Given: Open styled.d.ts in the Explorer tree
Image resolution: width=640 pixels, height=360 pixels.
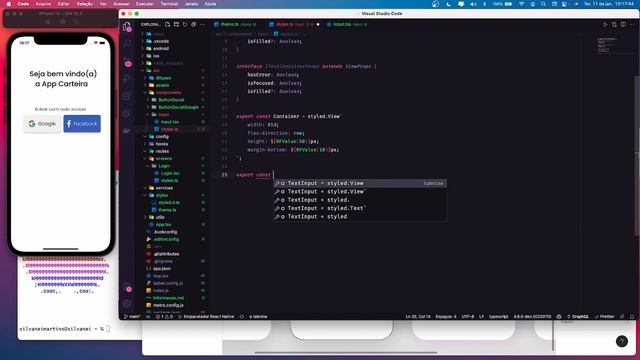Looking at the screenshot, I should [169, 202].
